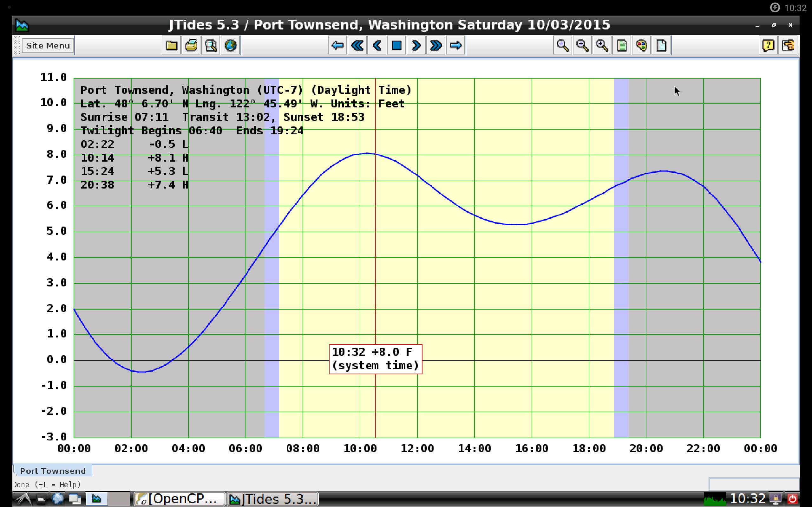Click the zoom in magnifier icon
The image size is (812, 507).
point(602,45)
